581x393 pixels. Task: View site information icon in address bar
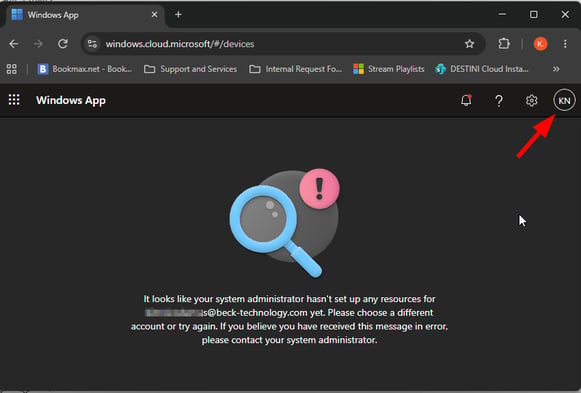[x=92, y=44]
